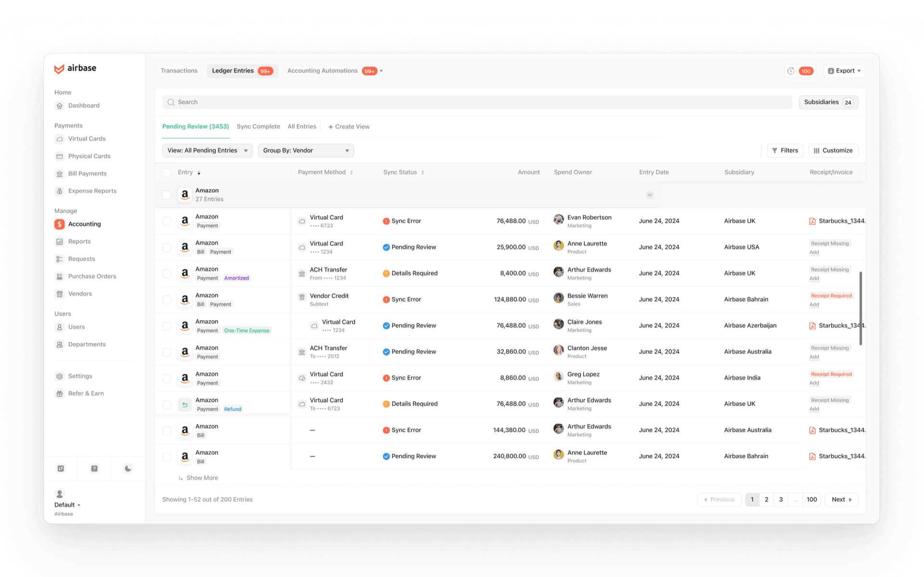Focus the Search field
This screenshot has width=924, height=577.
pos(477,102)
